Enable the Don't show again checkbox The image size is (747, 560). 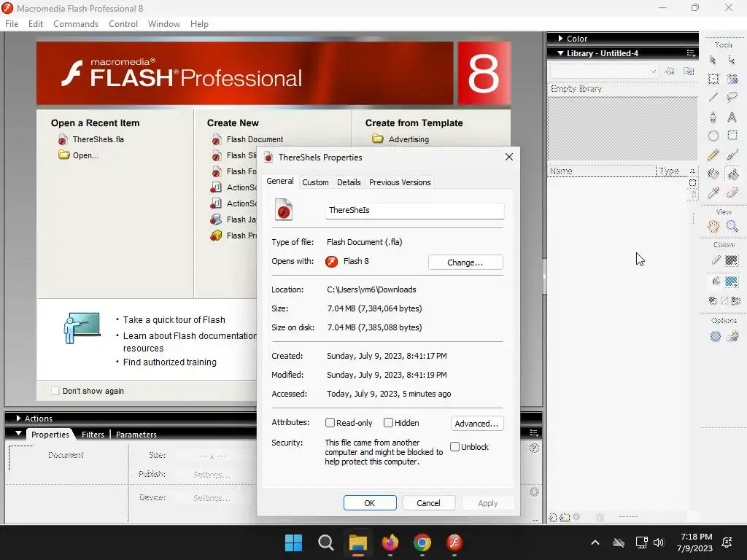pyautogui.click(x=55, y=391)
